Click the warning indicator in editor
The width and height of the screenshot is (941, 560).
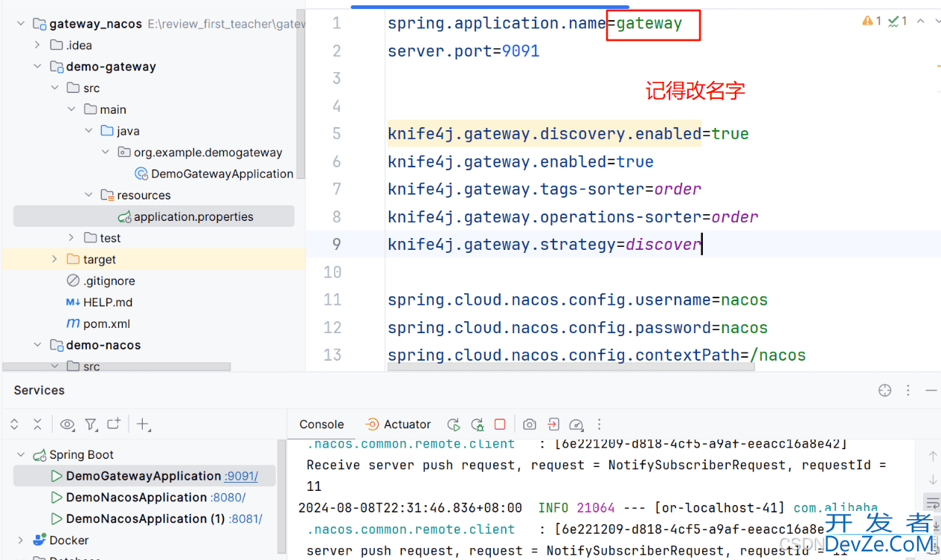pos(872,22)
